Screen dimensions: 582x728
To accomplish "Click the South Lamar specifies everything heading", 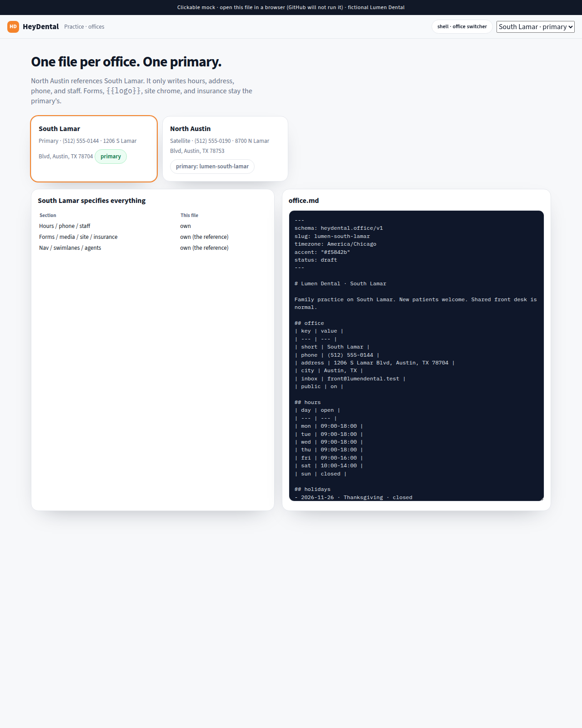I will (92, 201).
